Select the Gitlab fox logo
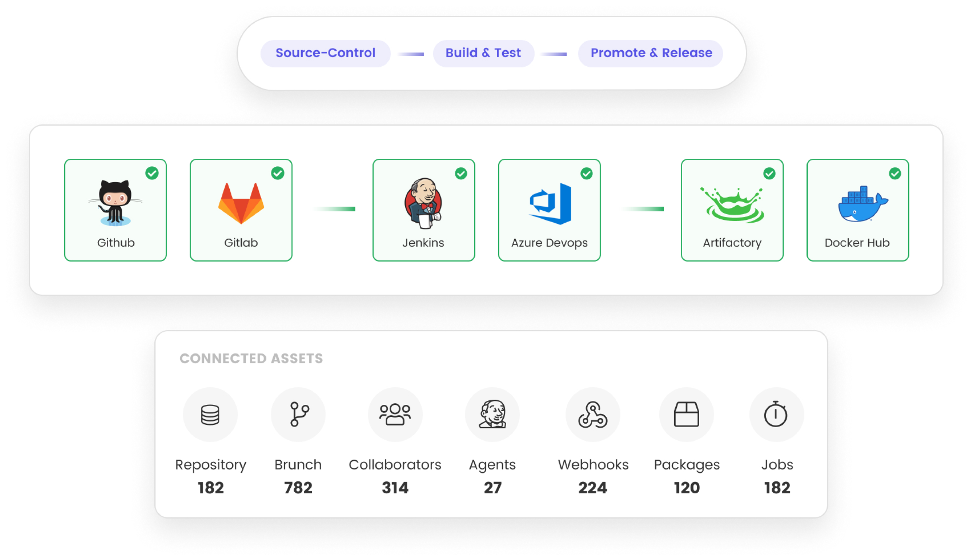 (241, 203)
